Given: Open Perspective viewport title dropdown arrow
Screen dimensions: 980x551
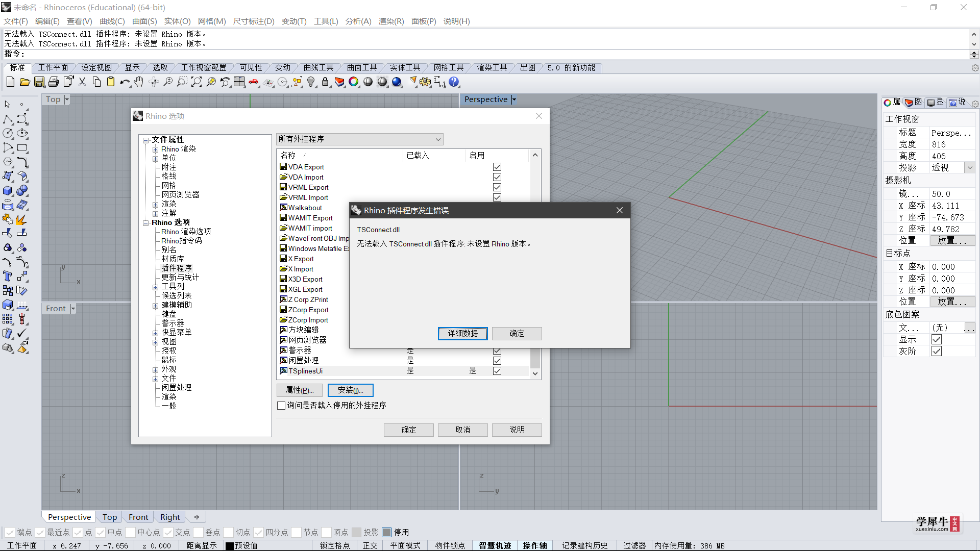Looking at the screenshot, I should point(514,99).
